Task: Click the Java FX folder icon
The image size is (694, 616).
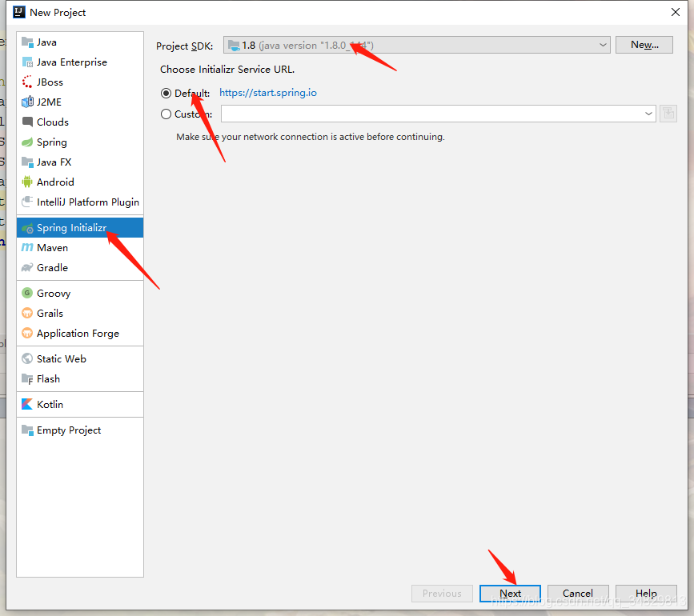Action: pyautogui.click(x=27, y=162)
